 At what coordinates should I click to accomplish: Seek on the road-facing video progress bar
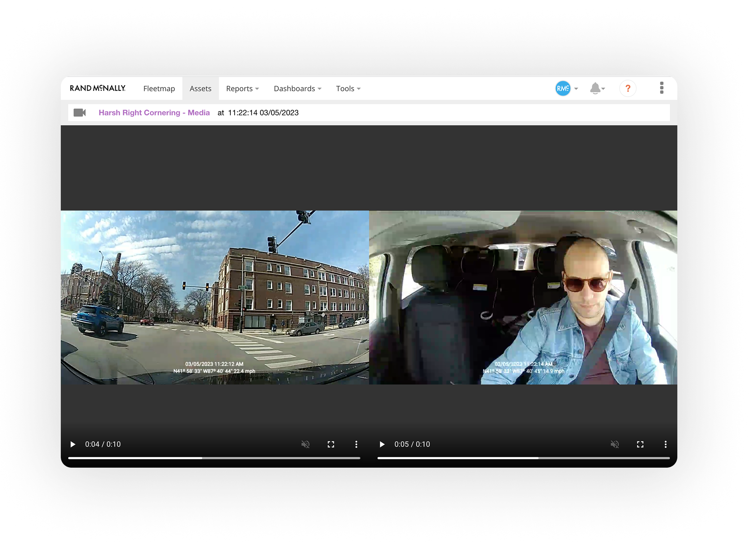[214, 458]
